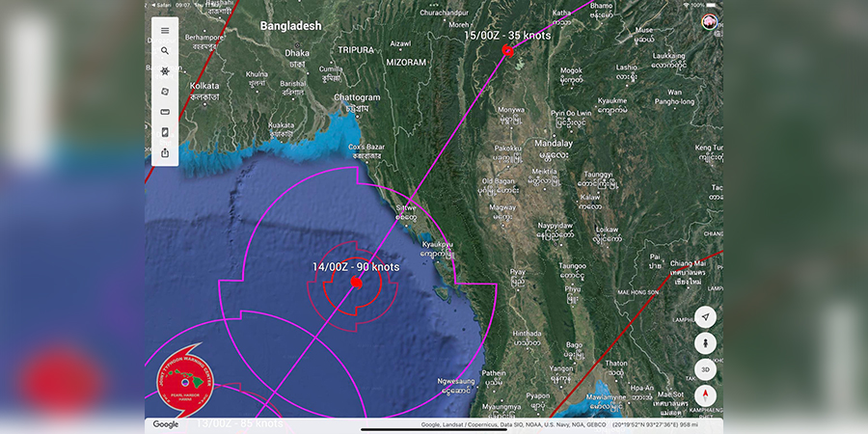Image resolution: width=868 pixels, height=434 pixels.
Task: Toggle the 3D view button
Action: (x=705, y=369)
